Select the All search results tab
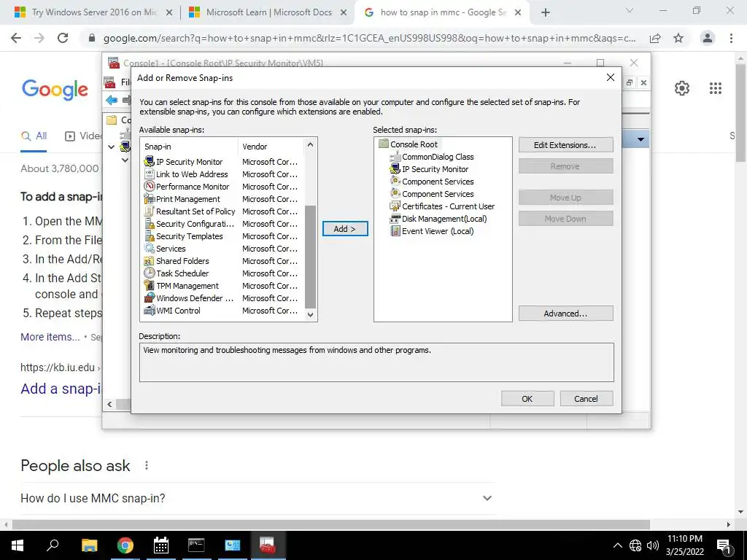Viewport: 747px width, 560px height. pyautogui.click(x=34, y=136)
